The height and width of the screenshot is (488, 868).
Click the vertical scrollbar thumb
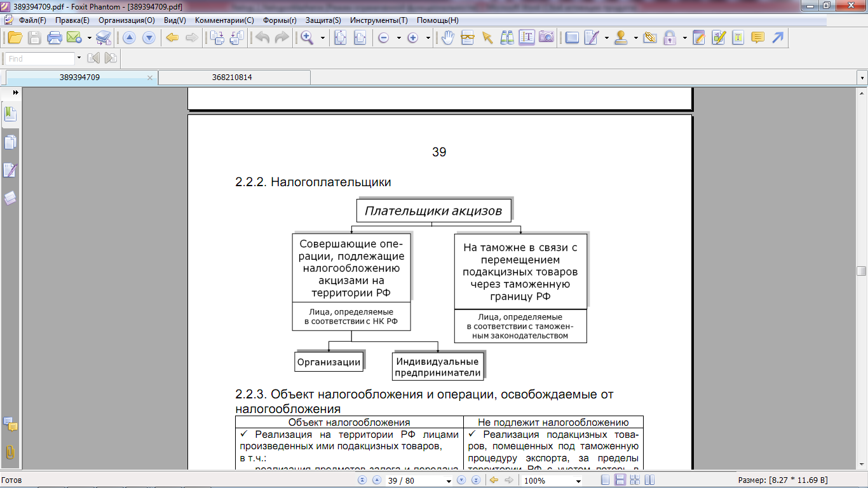tap(862, 271)
